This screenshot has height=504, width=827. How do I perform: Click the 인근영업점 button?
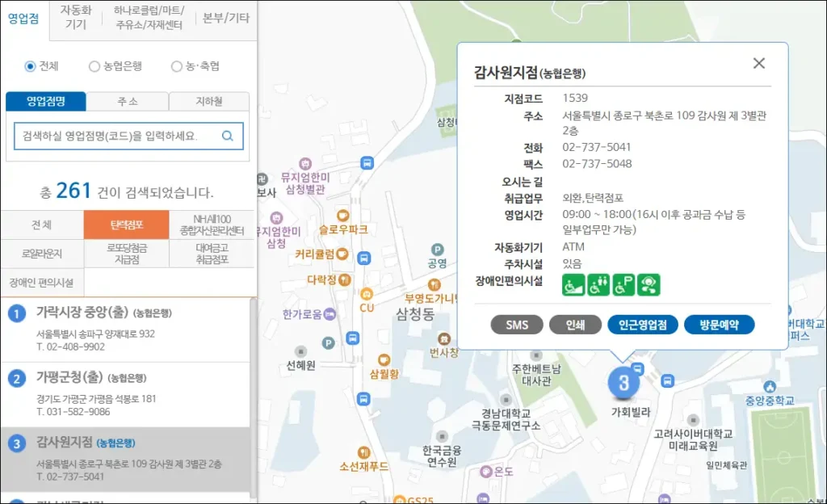tap(642, 325)
